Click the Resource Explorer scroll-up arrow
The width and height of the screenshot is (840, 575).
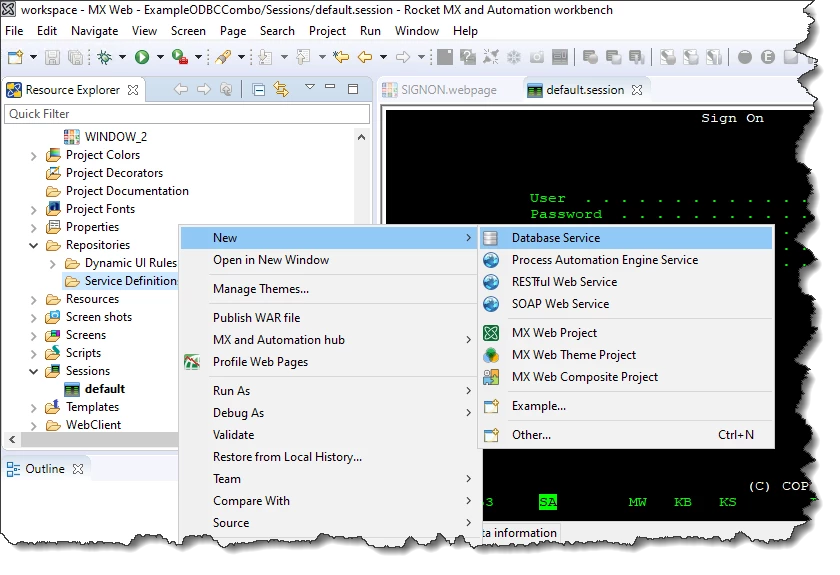[x=362, y=137]
